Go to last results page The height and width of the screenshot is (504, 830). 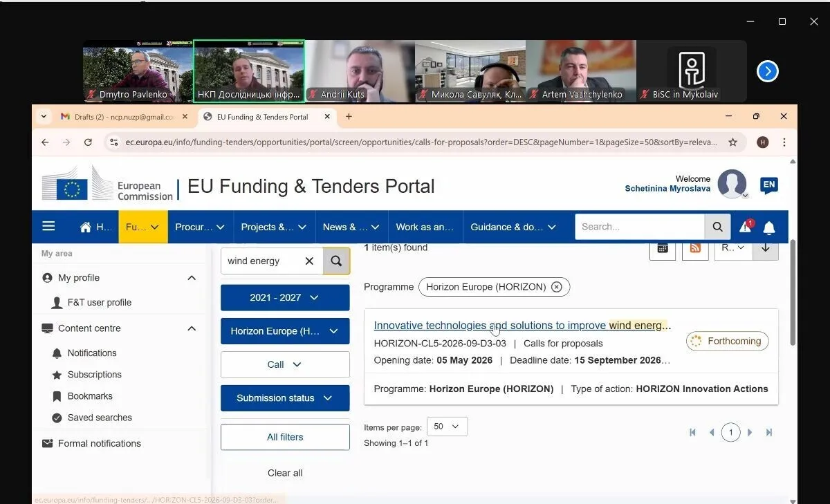[x=769, y=433]
